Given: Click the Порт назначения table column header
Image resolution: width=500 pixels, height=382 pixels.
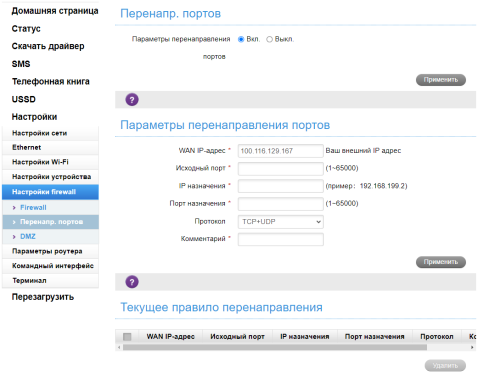Looking at the screenshot, I should [375, 337].
